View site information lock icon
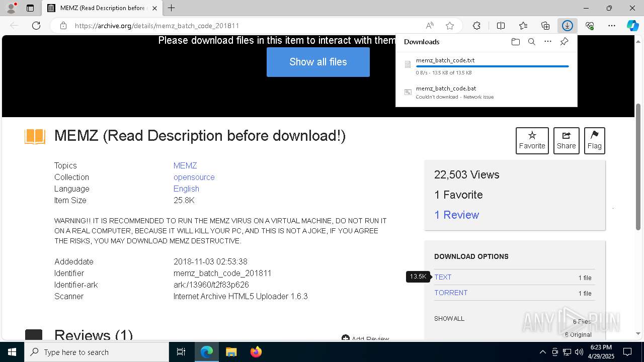Image resolution: width=644 pixels, height=362 pixels. click(x=63, y=26)
